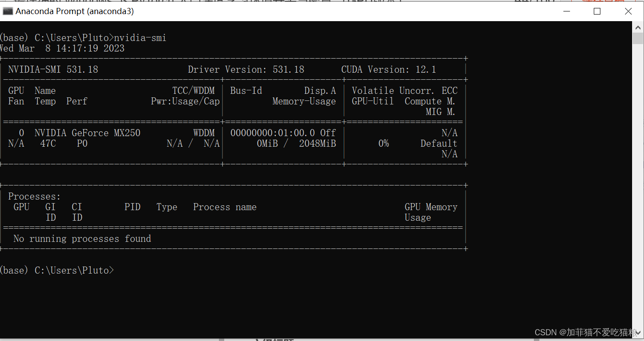Click the 'Process name' column header
644x341 pixels.
(225, 207)
